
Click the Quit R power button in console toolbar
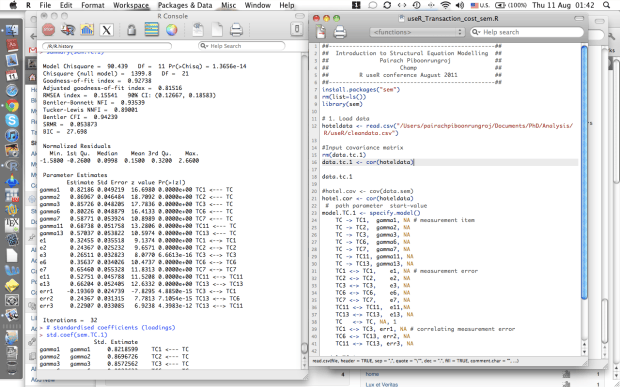[x=297, y=29]
